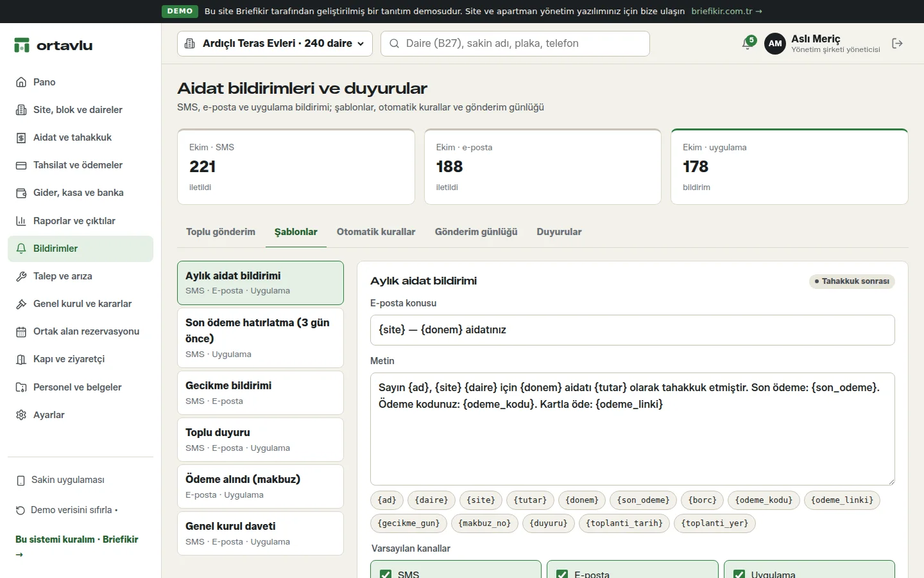Click the Raporlar ve çıktılar chart icon
Screen dimensions: 924x578
[x=21, y=221]
